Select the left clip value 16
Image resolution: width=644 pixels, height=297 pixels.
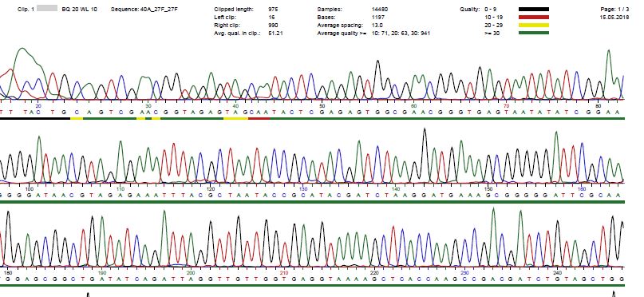point(271,18)
